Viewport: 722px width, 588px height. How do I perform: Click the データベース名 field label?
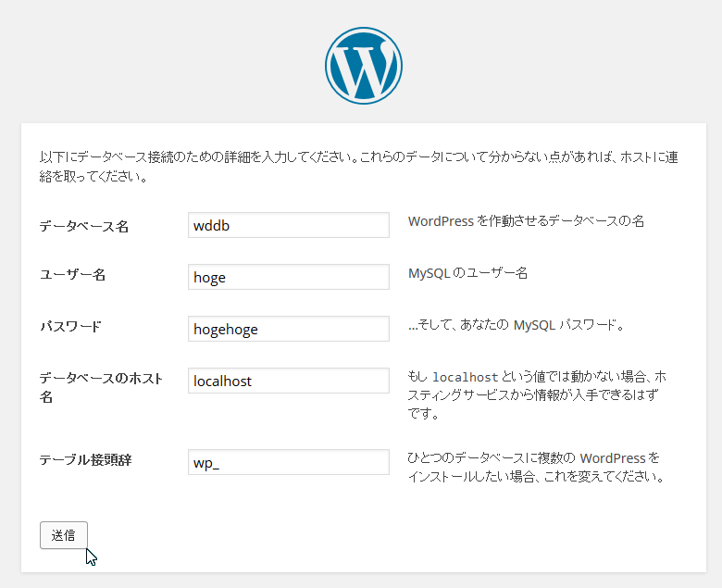tap(84, 226)
